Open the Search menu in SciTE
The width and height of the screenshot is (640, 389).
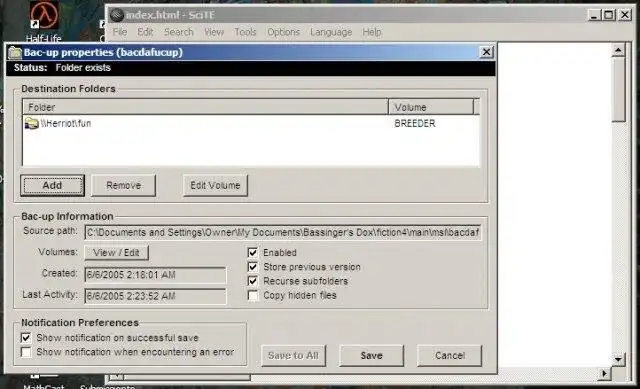click(x=178, y=32)
